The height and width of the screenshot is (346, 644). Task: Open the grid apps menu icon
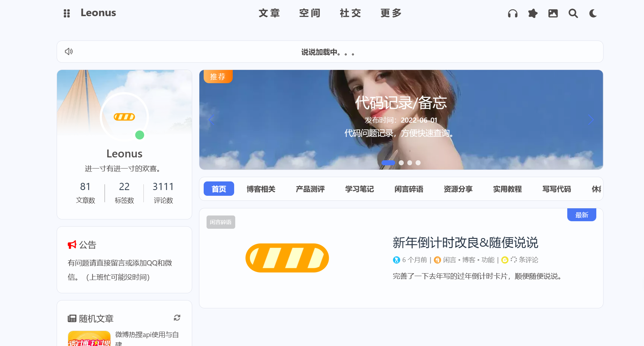click(67, 13)
